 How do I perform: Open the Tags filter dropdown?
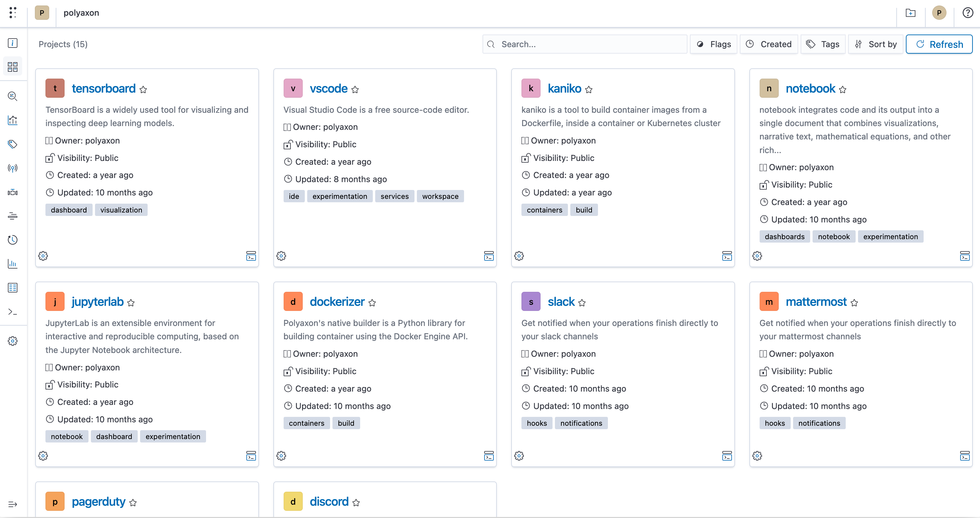pos(823,44)
